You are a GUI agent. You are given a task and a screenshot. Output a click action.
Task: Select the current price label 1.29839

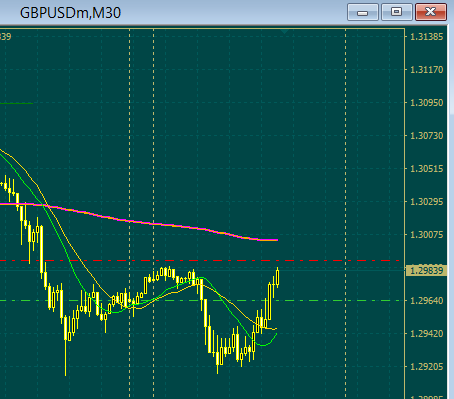(x=426, y=270)
